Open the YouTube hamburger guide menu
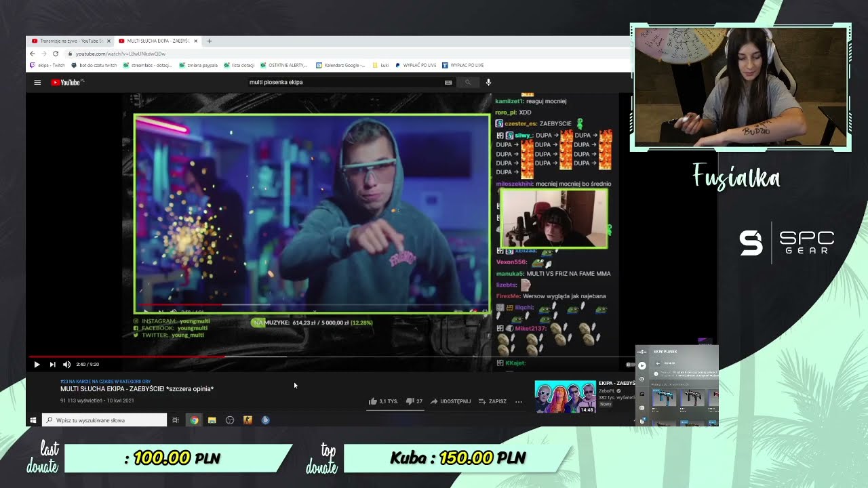This screenshot has height=488, width=868. pos(37,83)
